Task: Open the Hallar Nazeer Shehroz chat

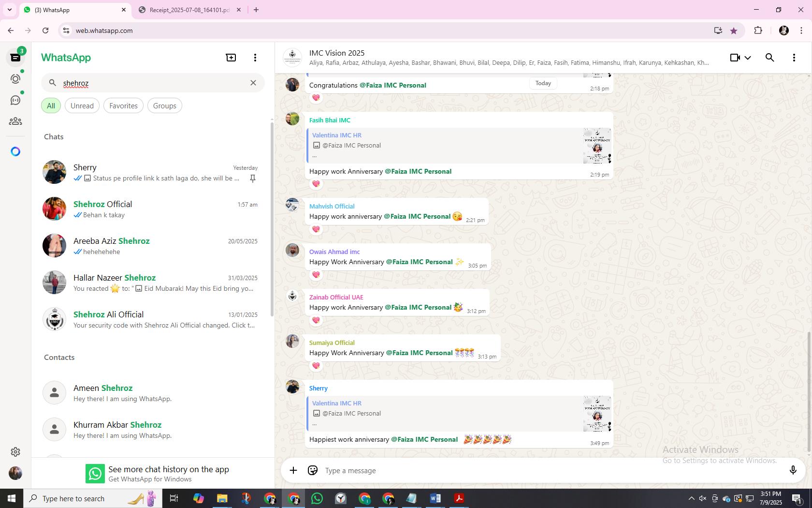Action: [151, 283]
